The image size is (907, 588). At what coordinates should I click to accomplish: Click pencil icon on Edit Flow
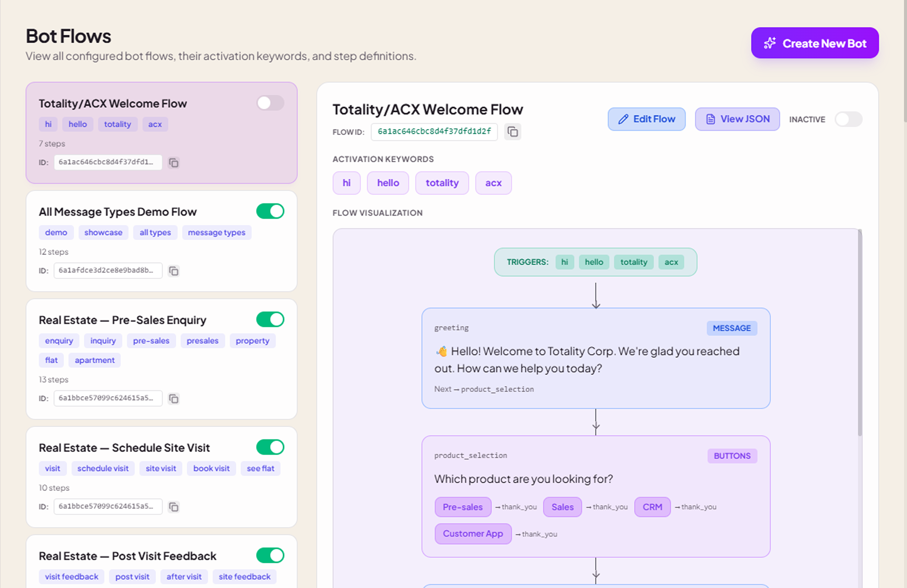pos(623,119)
